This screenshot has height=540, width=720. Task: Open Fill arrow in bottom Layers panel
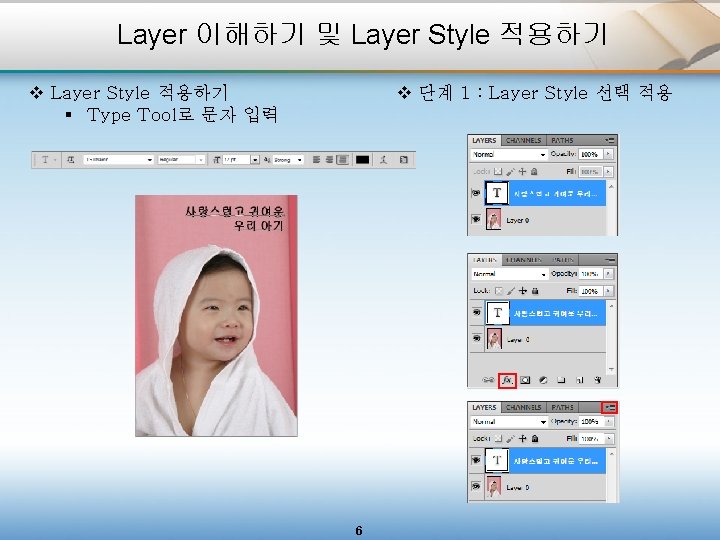point(609,439)
